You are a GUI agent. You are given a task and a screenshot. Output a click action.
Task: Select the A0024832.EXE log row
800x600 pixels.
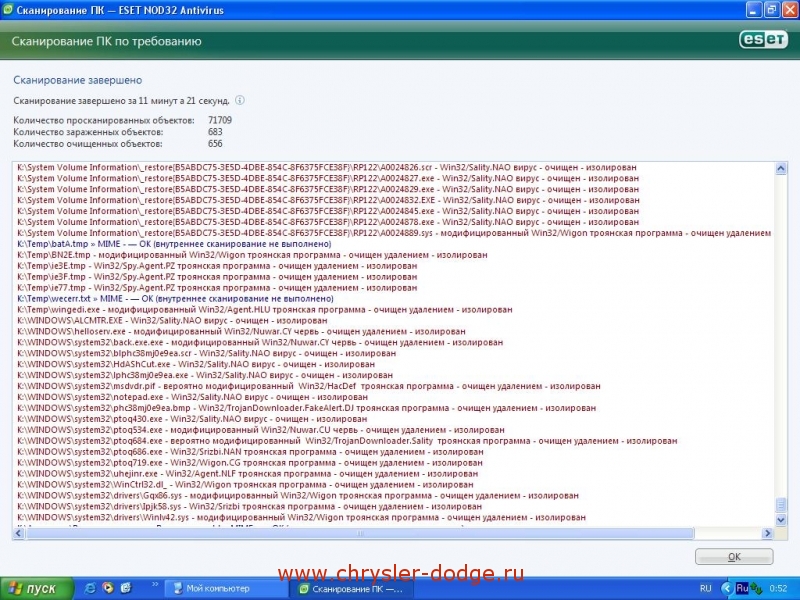(x=328, y=201)
